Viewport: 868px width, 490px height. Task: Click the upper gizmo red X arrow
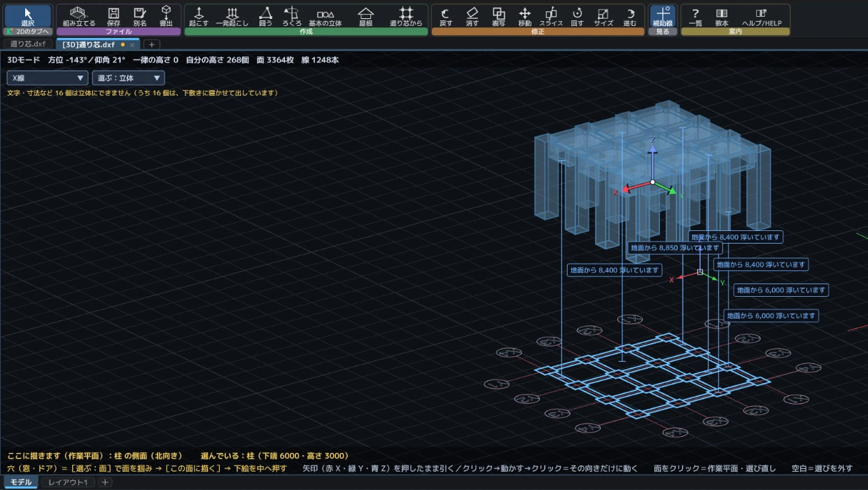[626, 188]
